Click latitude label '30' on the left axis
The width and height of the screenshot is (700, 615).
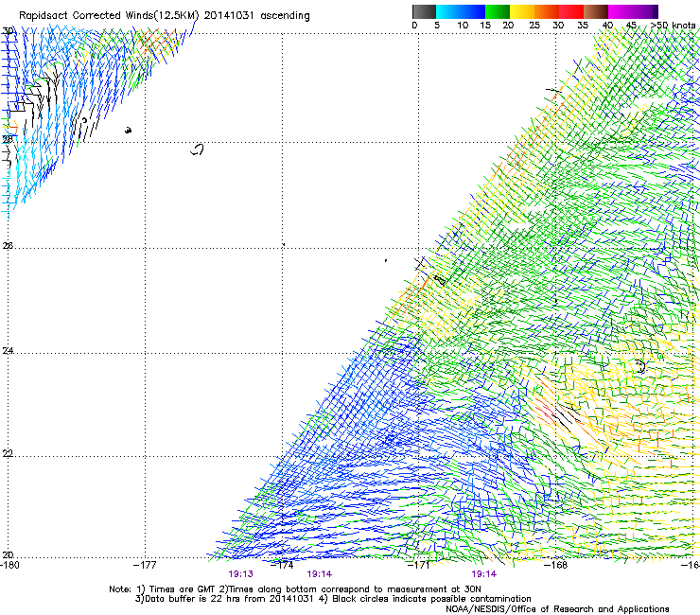[x=8, y=31]
